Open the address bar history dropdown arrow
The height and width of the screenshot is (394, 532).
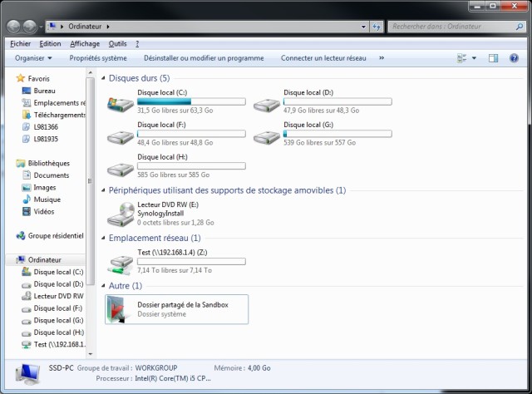point(363,27)
